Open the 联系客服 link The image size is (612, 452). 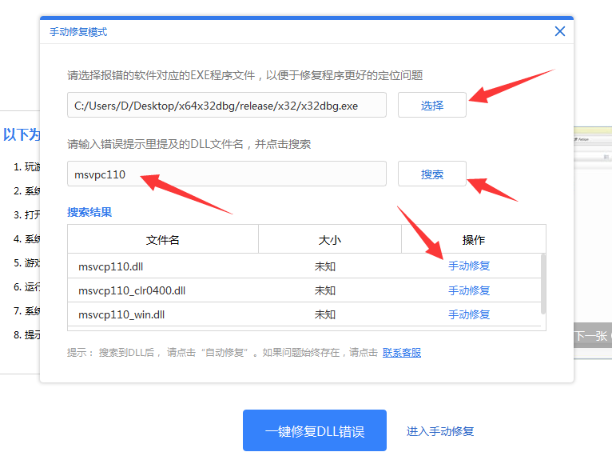tap(401, 352)
